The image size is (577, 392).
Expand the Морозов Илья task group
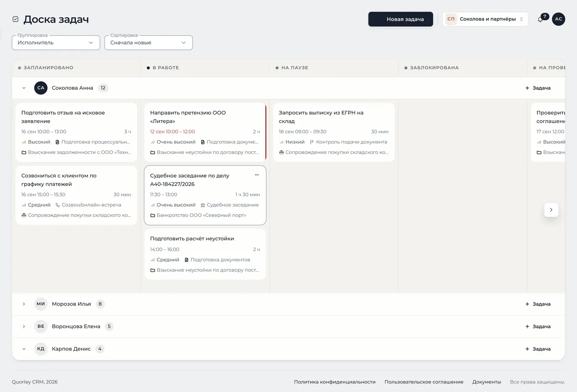point(24,304)
